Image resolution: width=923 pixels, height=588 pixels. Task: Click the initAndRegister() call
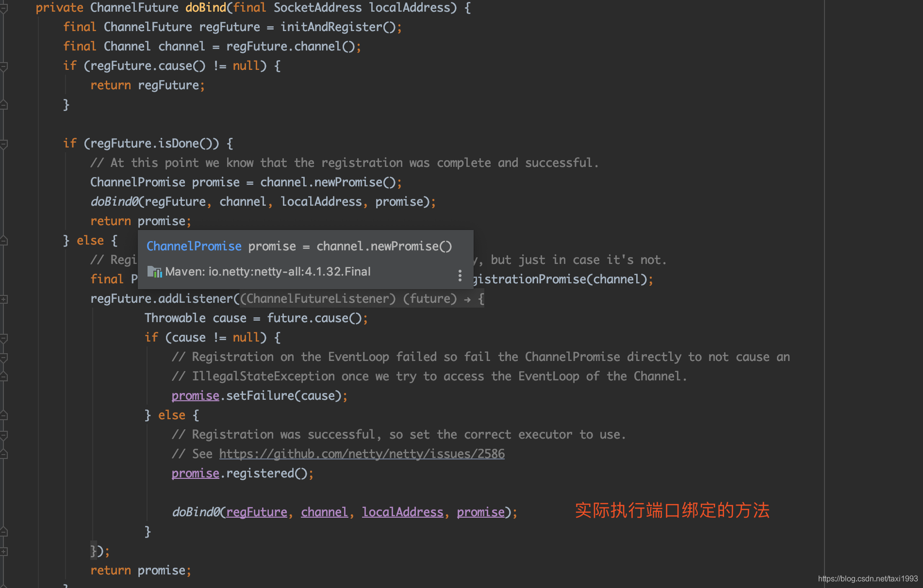coord(338,27)
